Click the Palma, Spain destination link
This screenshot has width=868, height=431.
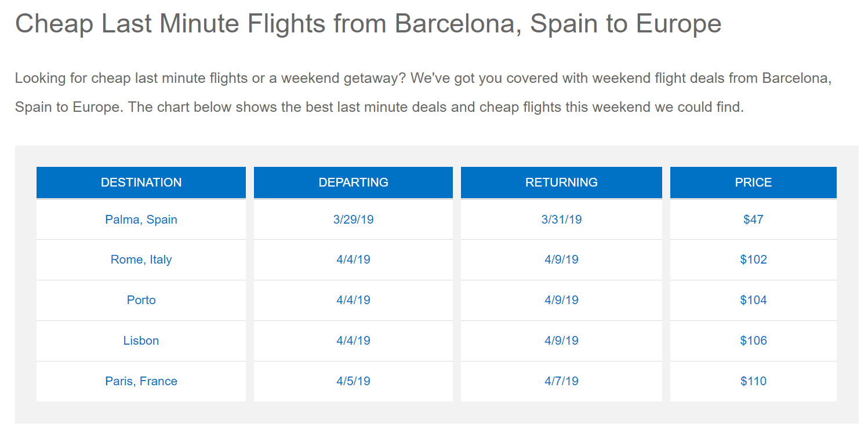141,220
